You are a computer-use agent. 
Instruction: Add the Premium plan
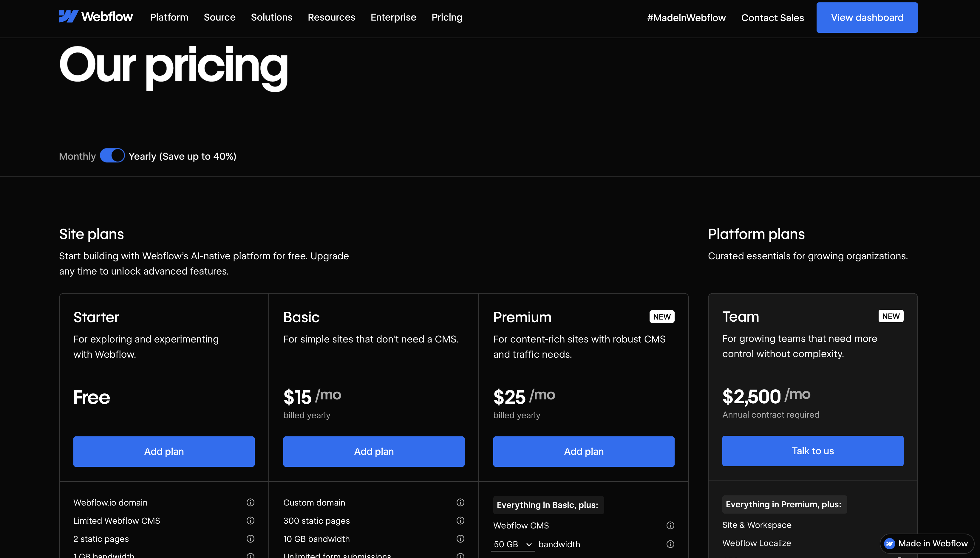pyautogui.click(x=584, y=452)
